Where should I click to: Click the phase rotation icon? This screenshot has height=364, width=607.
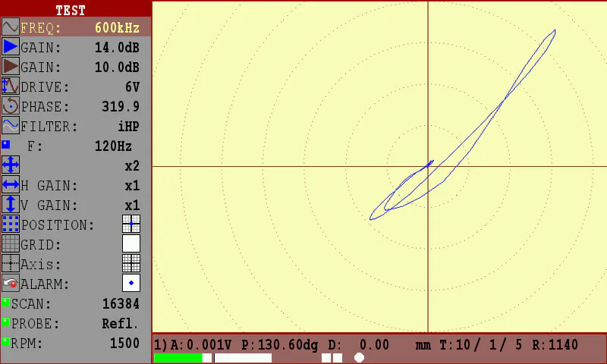pos(10,106)
